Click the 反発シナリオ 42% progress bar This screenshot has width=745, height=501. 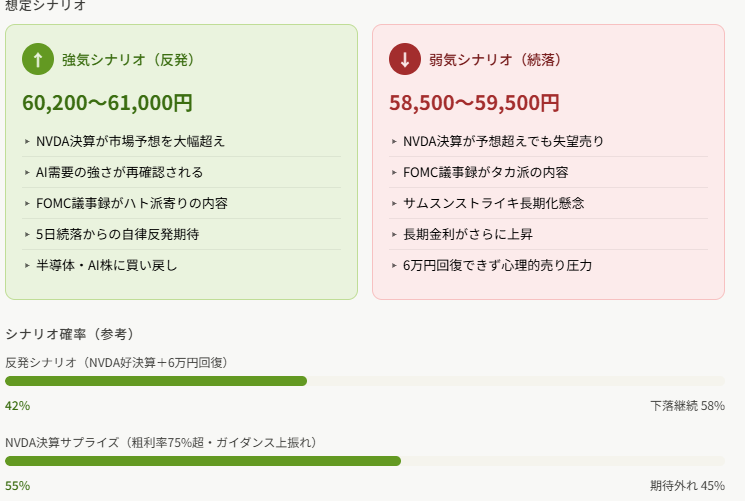(365, 381)
